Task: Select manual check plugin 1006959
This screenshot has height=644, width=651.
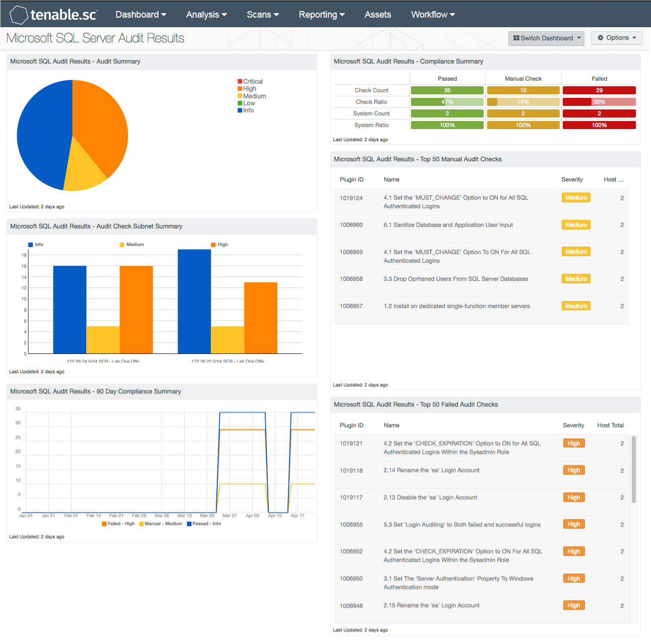Action: [482, 256]
